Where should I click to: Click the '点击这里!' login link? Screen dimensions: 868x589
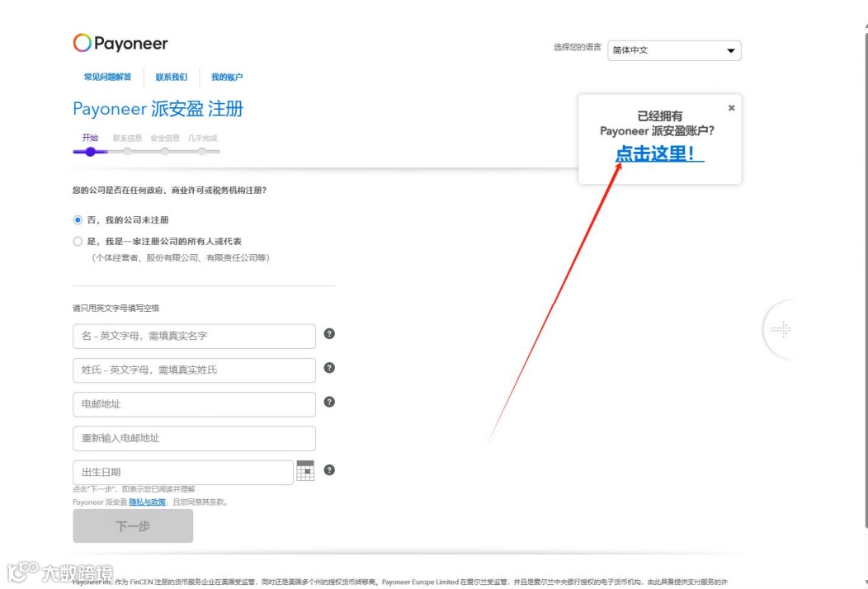tap(659, 153)
